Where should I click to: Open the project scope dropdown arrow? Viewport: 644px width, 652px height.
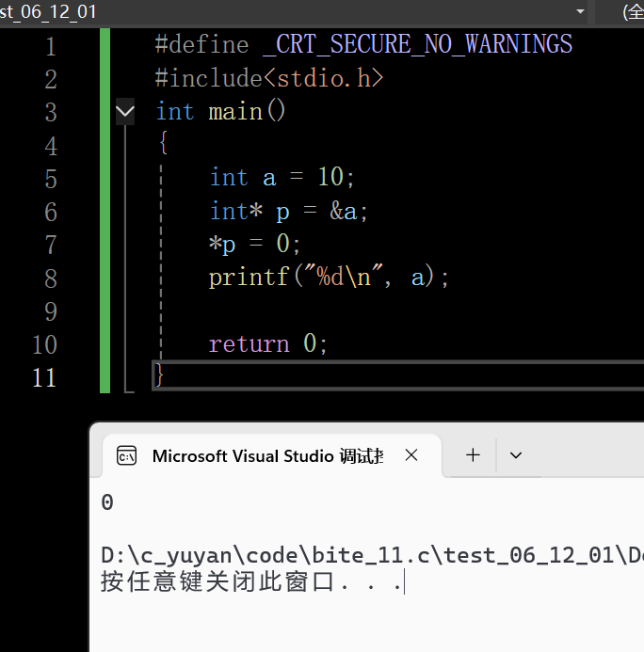point(580,11)
